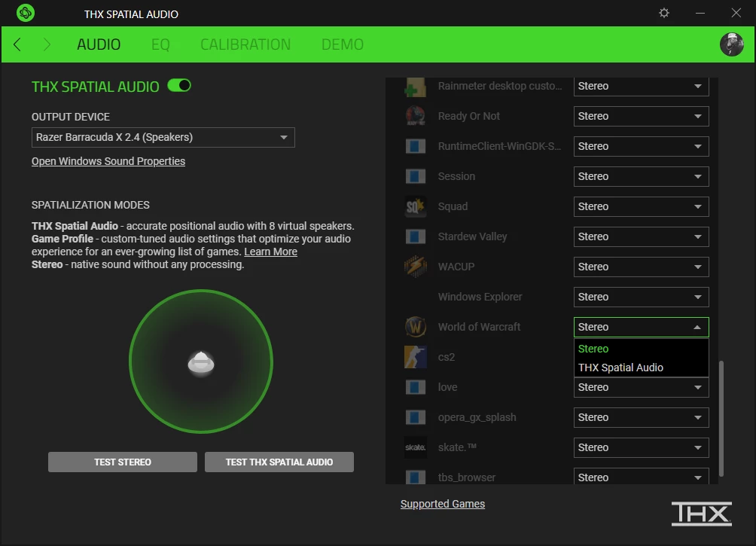Viewport: 756px width, 546px height.
Task: Open the user profile avatar
Action: [x=731, y=44]
